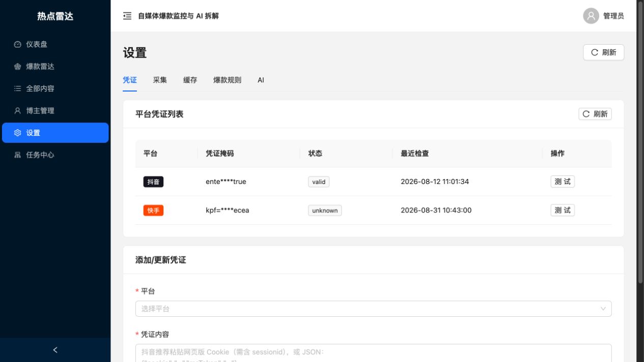Screen dimensions: 644x362
Task: Click the 快手 platform tag
Action: pos(153,210)
